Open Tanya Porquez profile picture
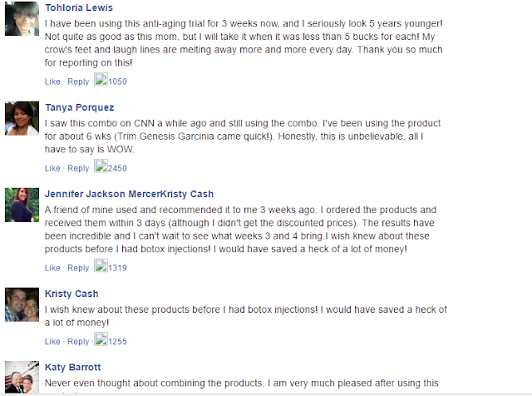 tap(22, 118)
